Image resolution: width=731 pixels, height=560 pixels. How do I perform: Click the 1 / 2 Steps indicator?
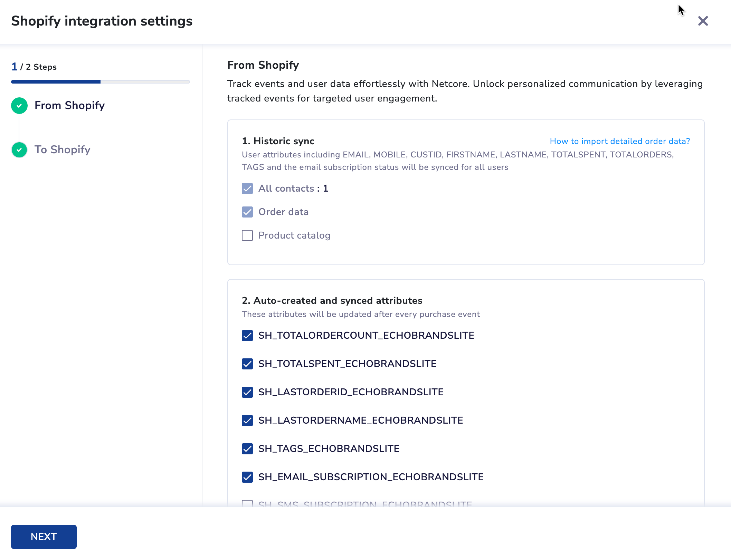click(34, 67)
